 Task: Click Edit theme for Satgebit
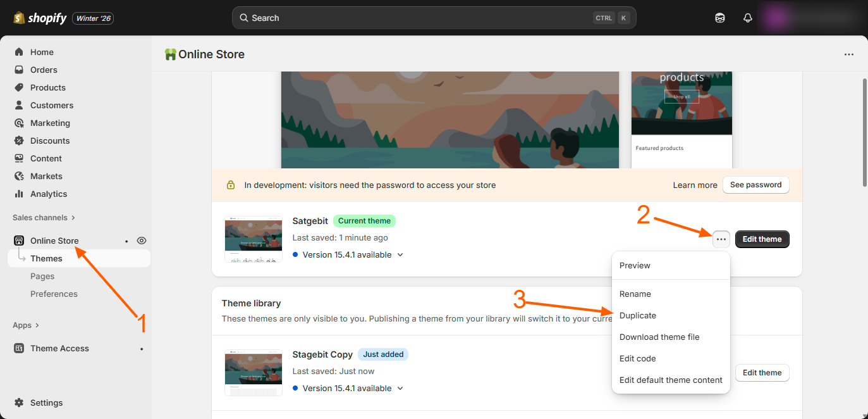coord(762,239)
